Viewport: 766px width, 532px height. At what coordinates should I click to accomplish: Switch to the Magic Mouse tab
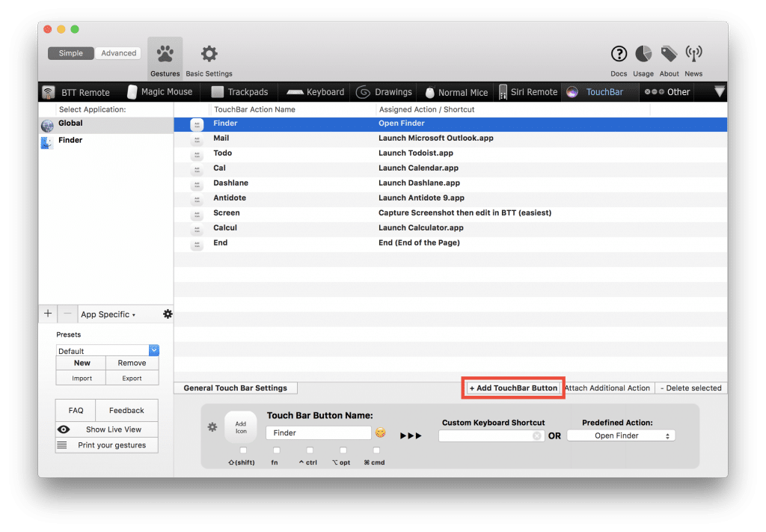coord(160,92)
